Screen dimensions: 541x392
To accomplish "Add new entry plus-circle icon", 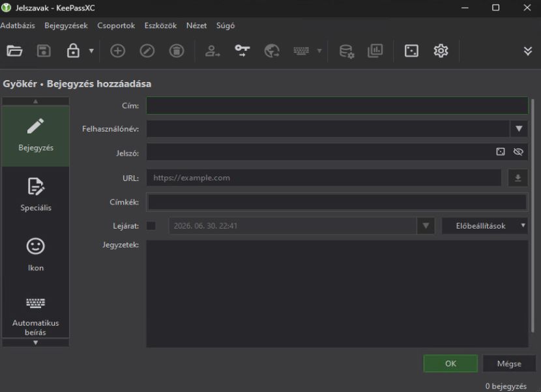I will (118, 51).
